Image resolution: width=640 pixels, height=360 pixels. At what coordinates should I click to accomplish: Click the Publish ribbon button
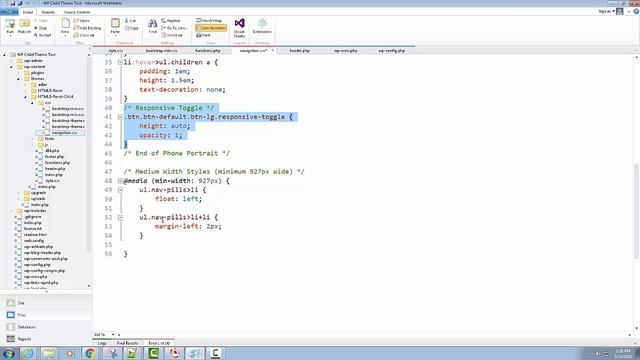click(x=24, y=27)
